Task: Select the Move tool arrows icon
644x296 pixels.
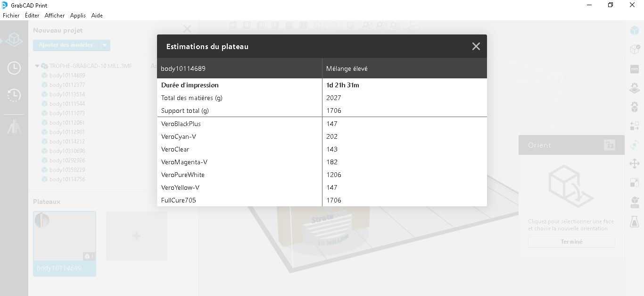Action: [x=635, y=164]
